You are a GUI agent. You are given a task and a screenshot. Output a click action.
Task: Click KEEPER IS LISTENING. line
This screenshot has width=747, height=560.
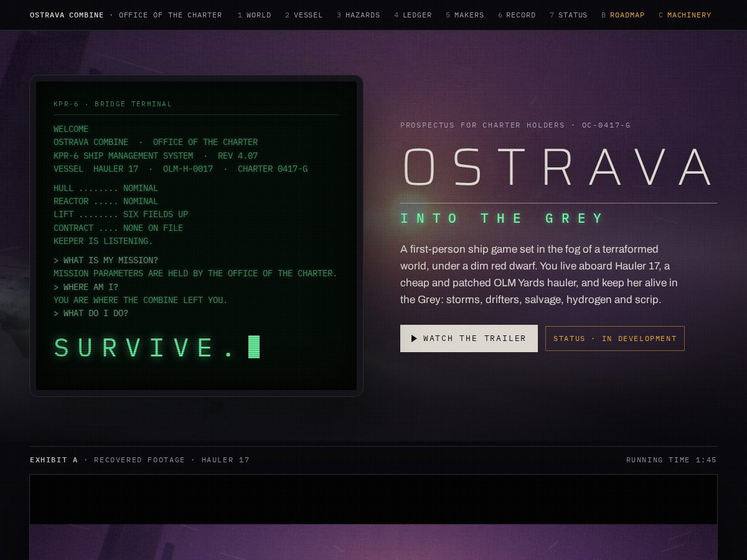coord(103,241)
